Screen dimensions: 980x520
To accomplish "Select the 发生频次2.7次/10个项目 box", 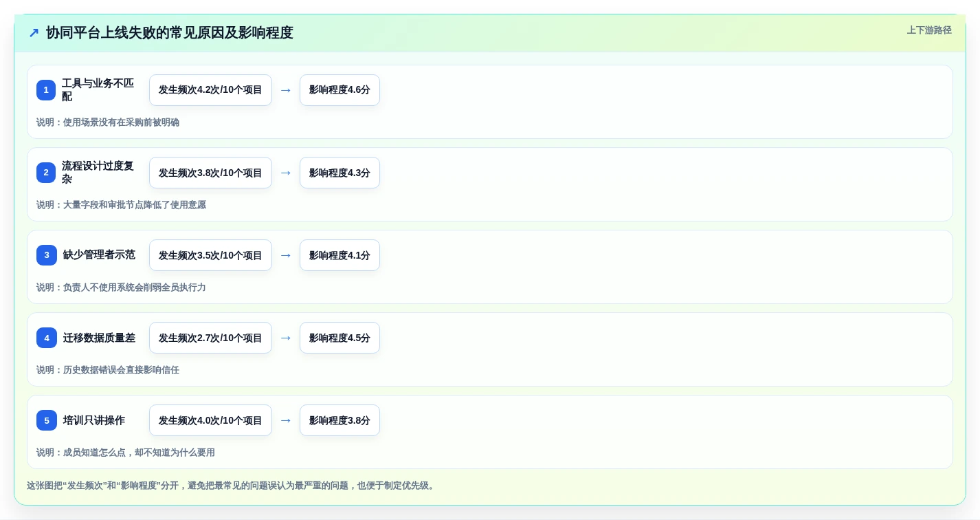I will [210, 338].
